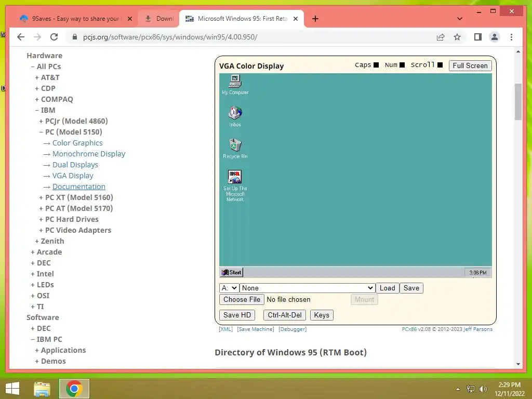Open Set Up The Microsoft Network icon
Screen dimensions: 532x399
(235, 186)
